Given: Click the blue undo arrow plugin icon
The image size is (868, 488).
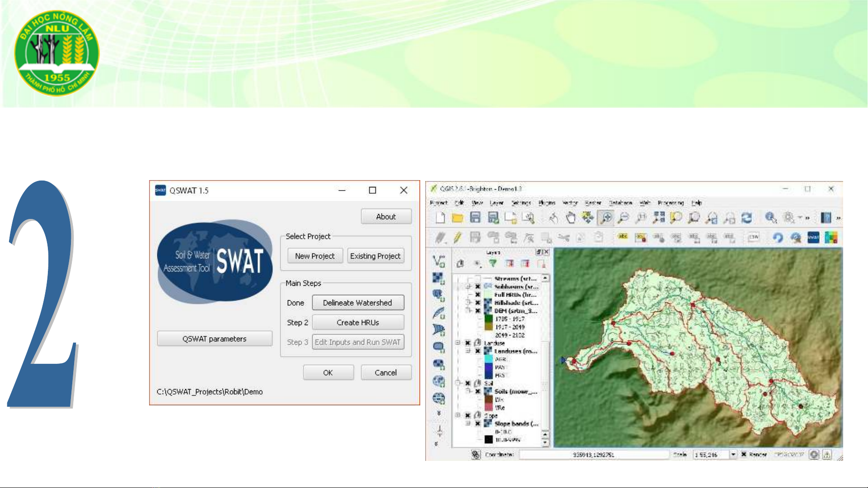Looking at the screenshot, I should coord(778,237).
